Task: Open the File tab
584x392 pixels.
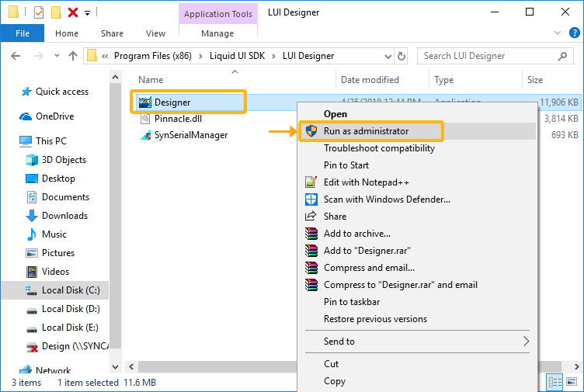Action: pyautogui.click(x=23, y=33)
